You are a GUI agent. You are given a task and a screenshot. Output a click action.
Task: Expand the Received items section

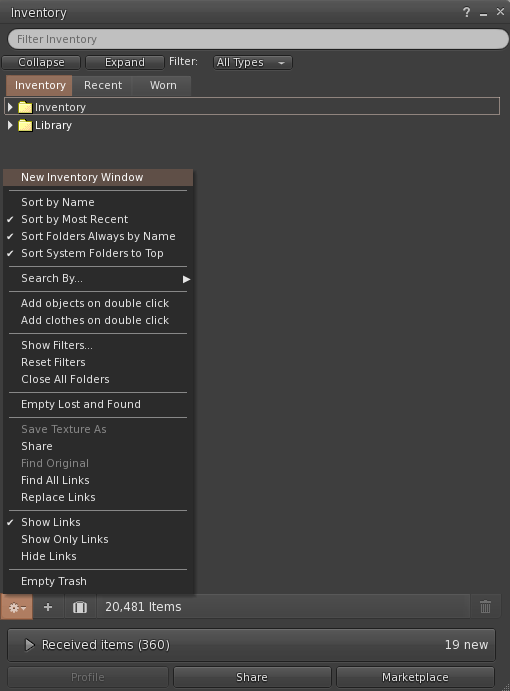29,645
